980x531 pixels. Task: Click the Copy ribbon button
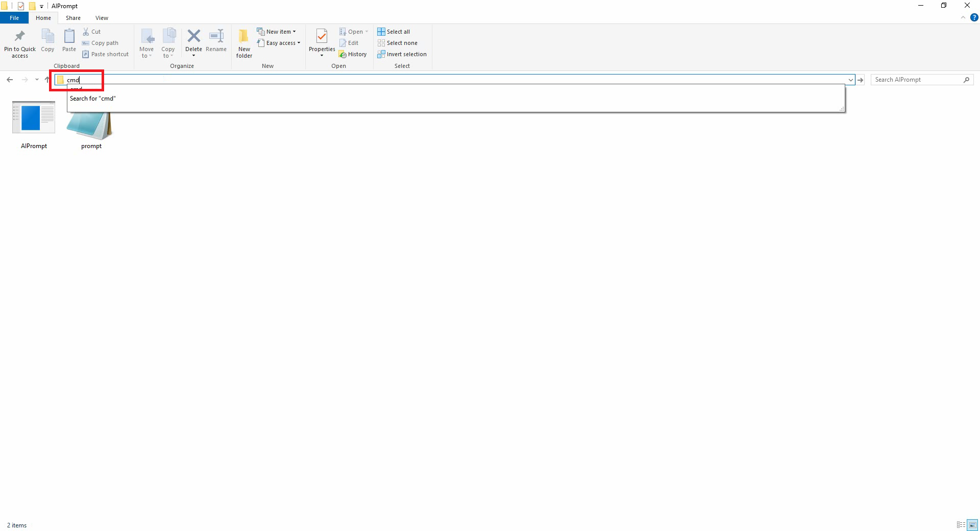point(47,41)
